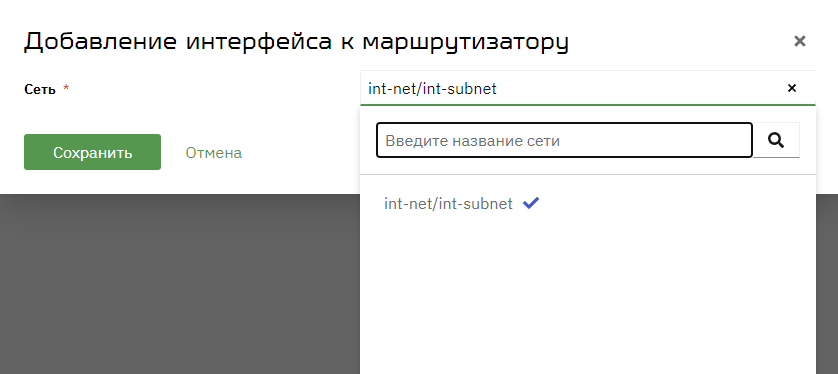Click empty space below the network list
Viewport: 838px width, 374px height.
(x=588, y=299)
